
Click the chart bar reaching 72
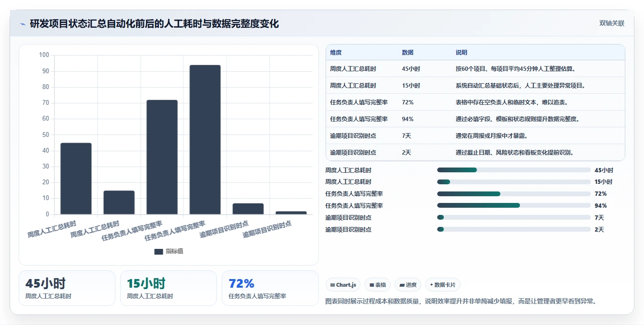click(x=162, y=157)
